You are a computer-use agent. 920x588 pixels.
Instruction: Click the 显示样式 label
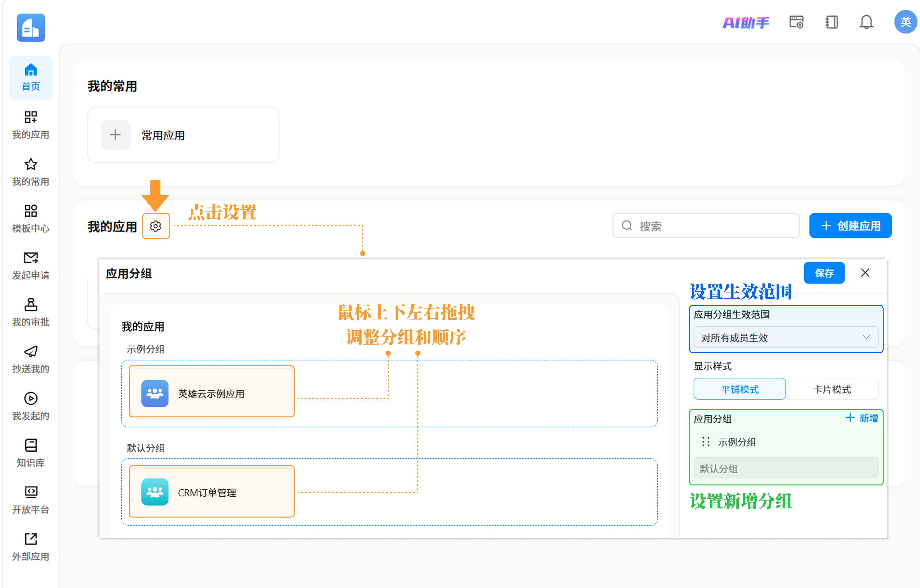point(713,366)
